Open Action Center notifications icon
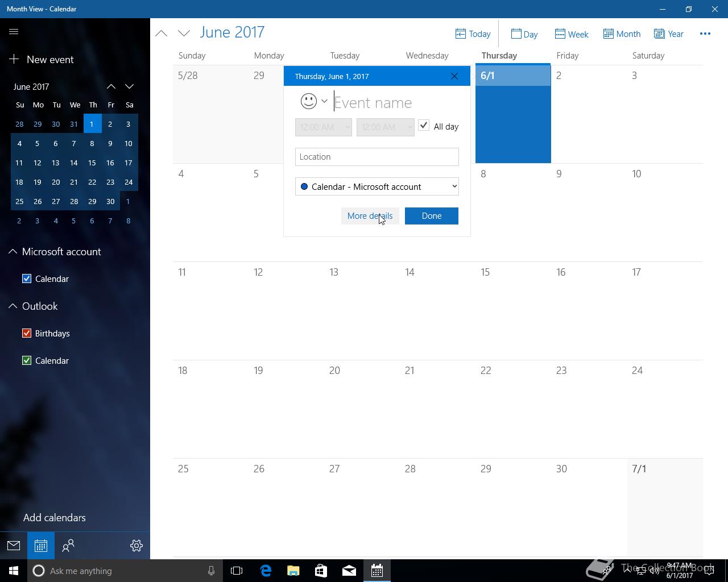This screenshot has height=582, width=728. [709, 571]
